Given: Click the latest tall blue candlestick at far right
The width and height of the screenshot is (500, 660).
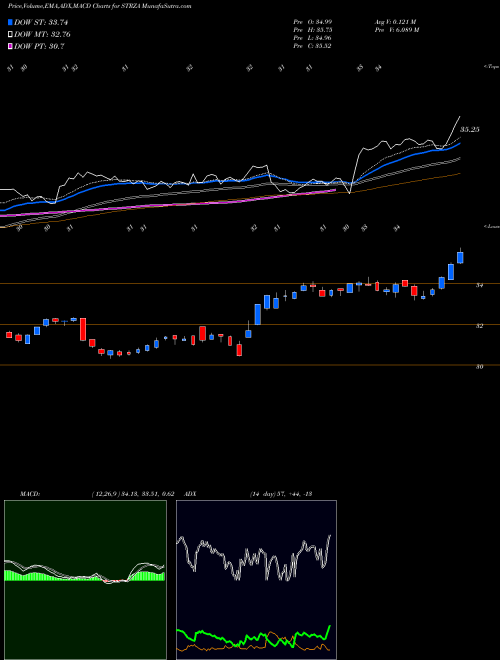Looking at the screenshot, I should point(460,257).
